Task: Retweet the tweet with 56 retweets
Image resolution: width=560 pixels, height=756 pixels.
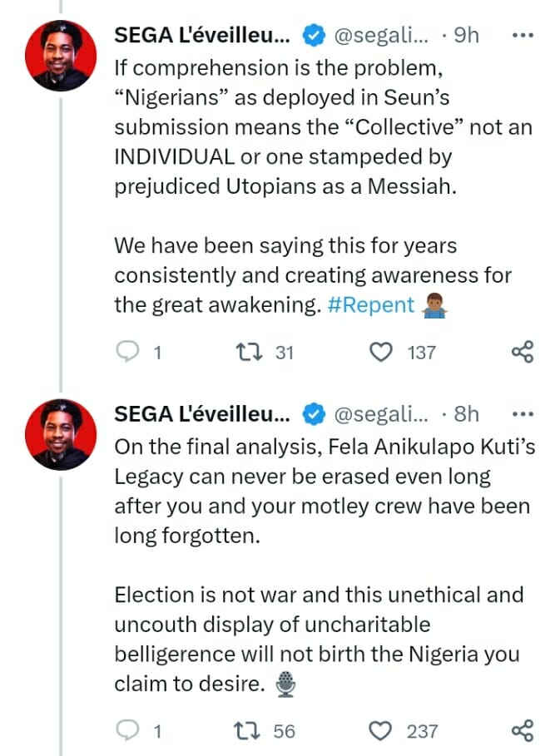Action: (x=245, y=730)
